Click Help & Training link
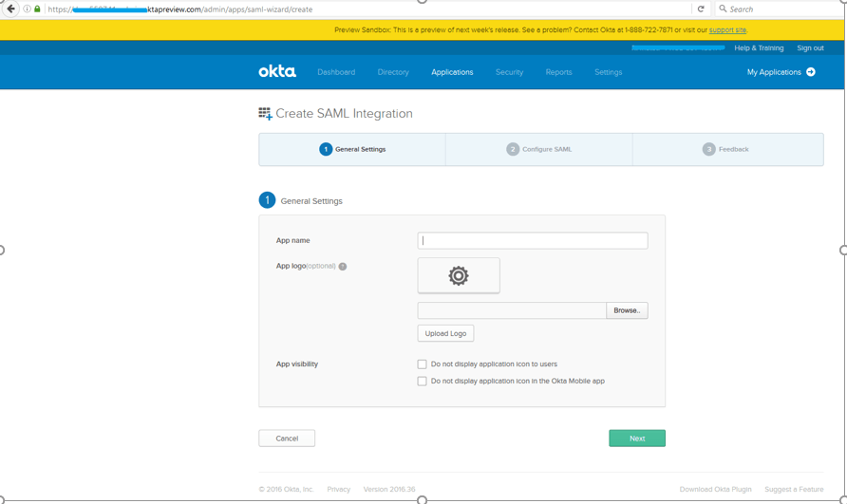This screenshot has width=847, height=504. click(x=759, y=47)
